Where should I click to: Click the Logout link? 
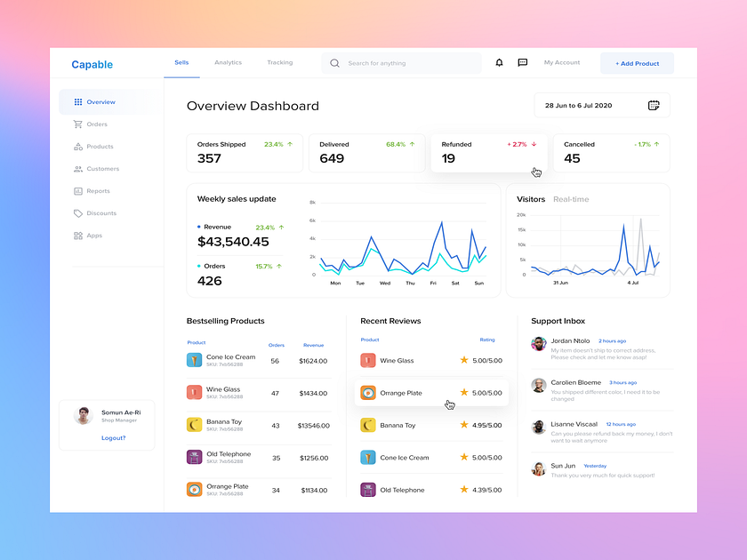113,437
